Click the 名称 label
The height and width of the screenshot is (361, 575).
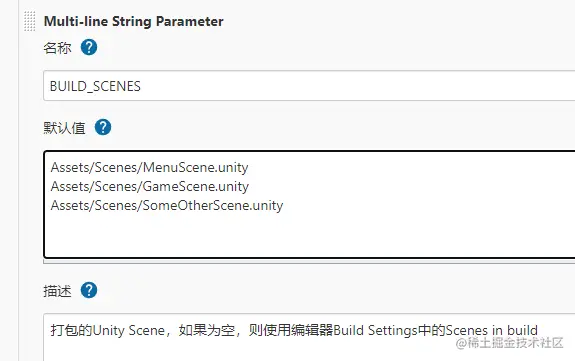[57, 48]
